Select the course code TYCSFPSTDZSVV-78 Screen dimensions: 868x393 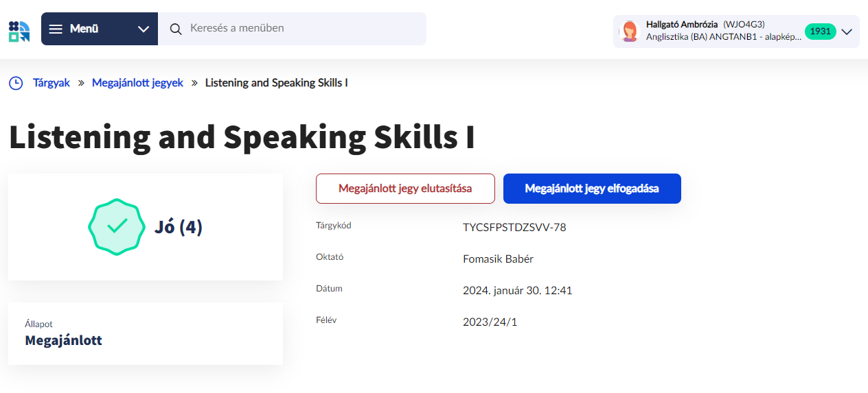click(514, 228)
